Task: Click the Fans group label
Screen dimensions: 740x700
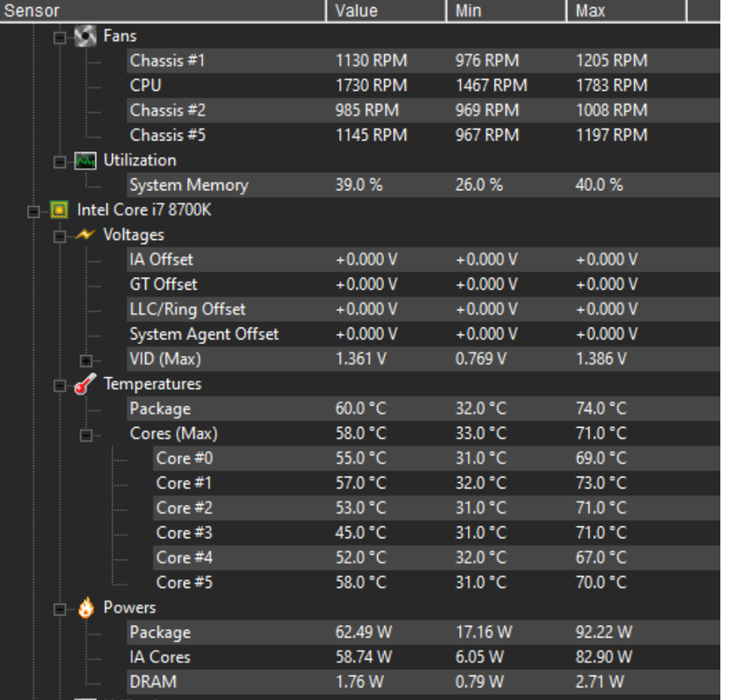Action: tap(120, 36)
